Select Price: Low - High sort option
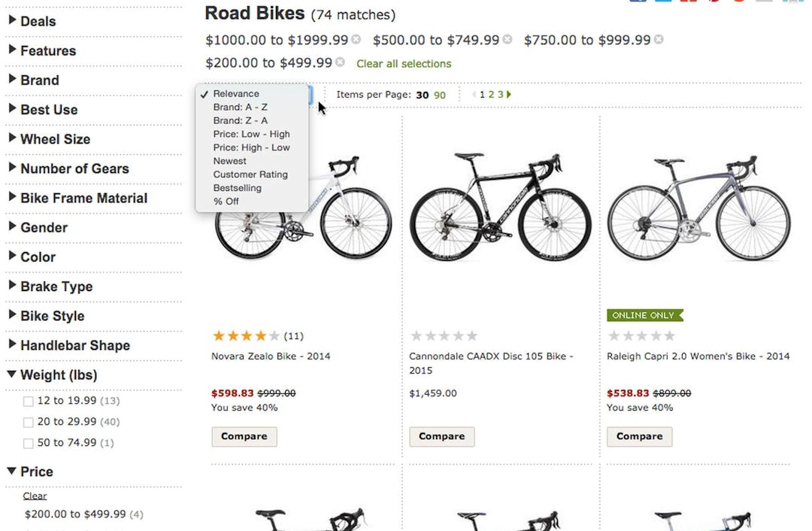The height and width of the screenshot is (531, 812). (251, 134)
